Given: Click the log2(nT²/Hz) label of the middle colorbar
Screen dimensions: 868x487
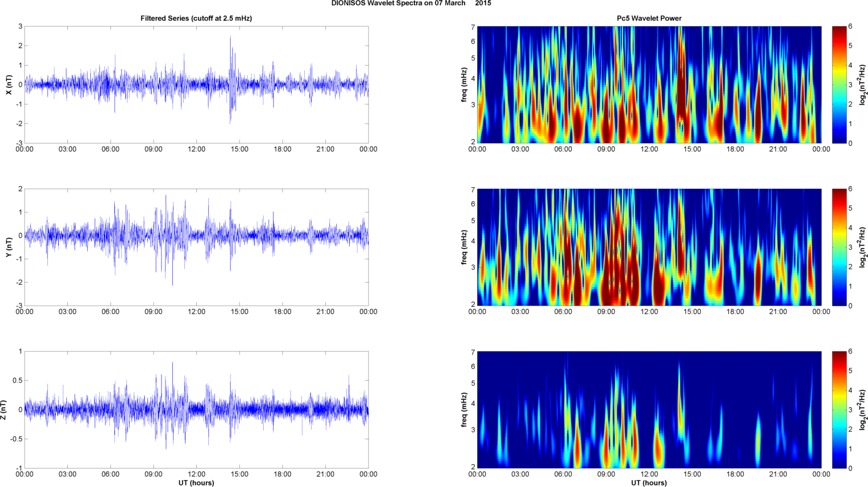Looking at the screenshot, I should pos(863,247).
